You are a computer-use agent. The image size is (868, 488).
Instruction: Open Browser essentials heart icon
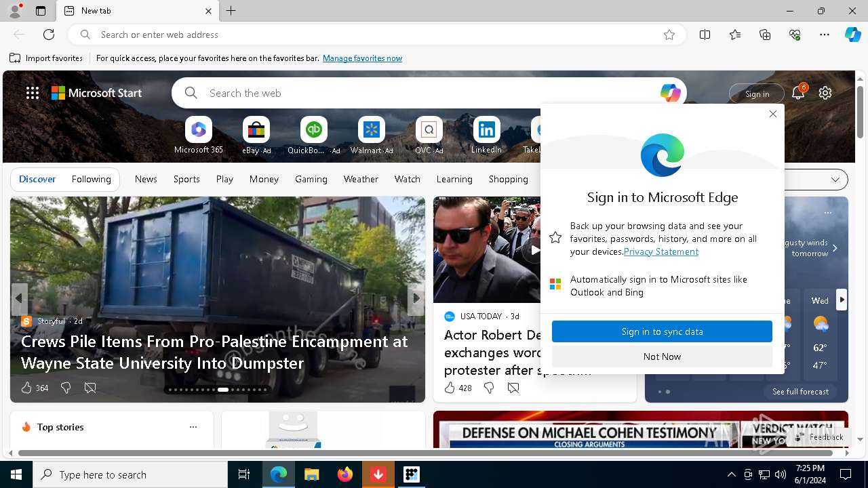click(x=795, y=35)
